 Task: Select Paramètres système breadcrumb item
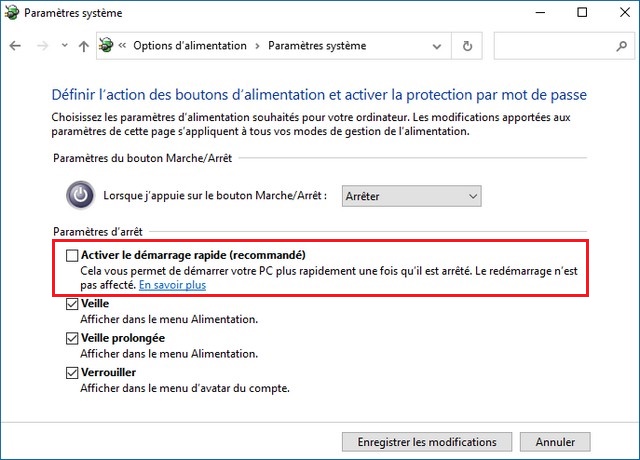pyautogui.click(x=317, y=46)
